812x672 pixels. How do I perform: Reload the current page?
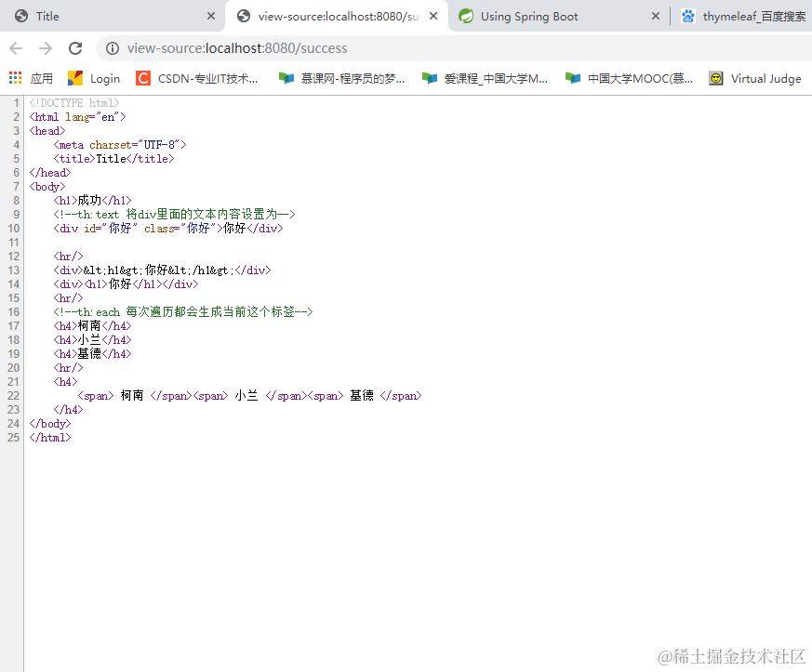74,48
